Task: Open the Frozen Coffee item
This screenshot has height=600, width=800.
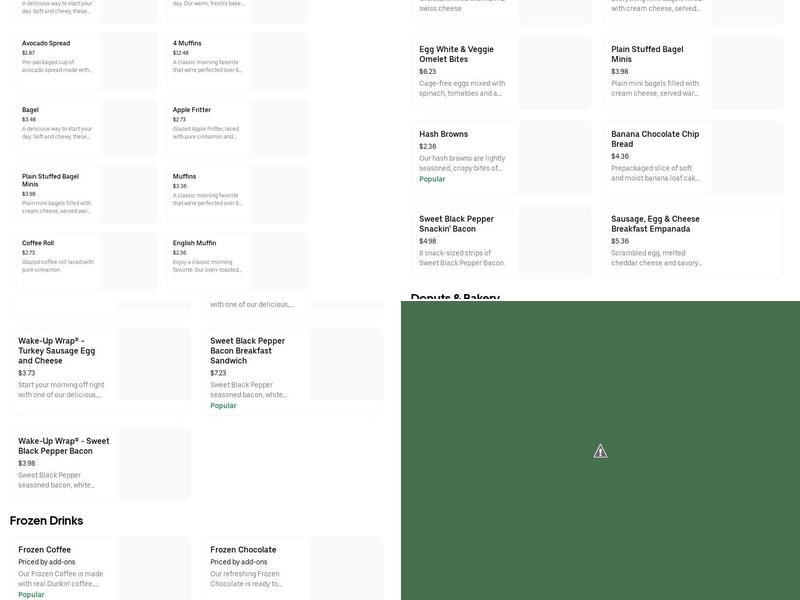Action: (45, 550)
